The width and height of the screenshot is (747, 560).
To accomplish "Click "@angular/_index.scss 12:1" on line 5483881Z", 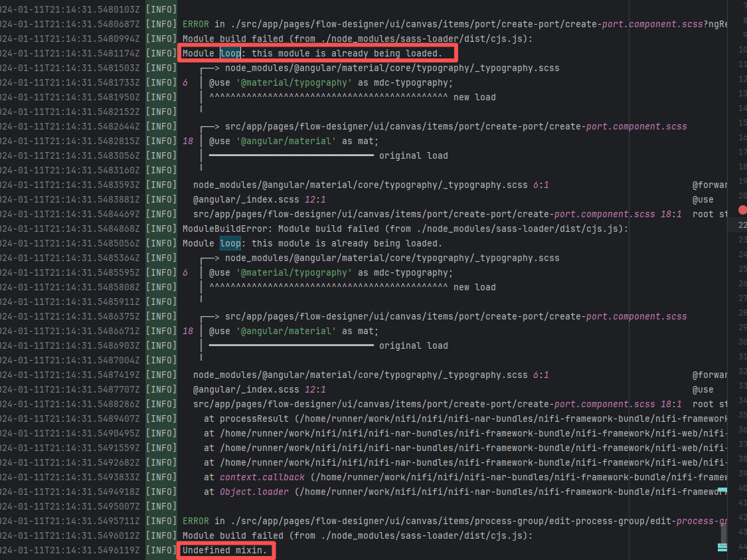I will (x=260, y=199).
